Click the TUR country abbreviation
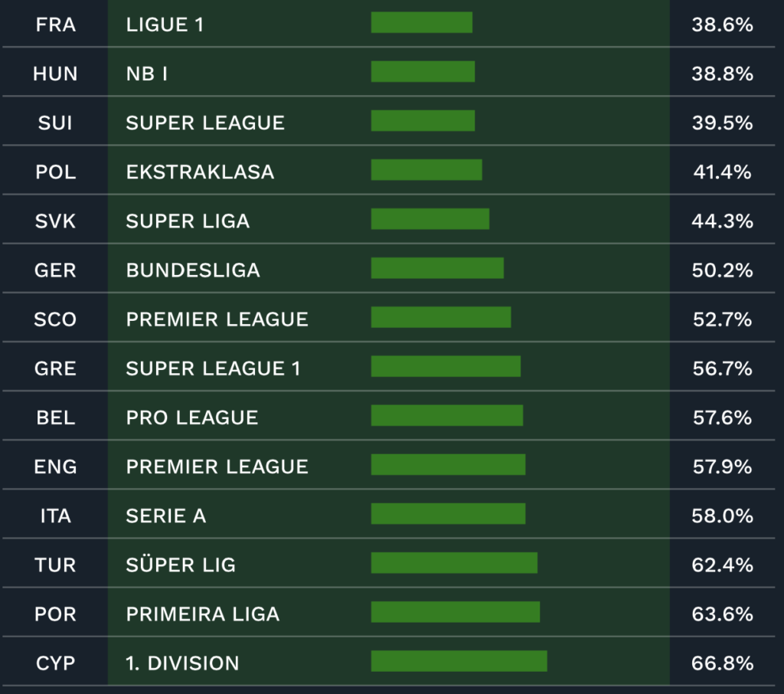Image resolution: width=784 pixels, height=694 pixels. point(55,565)
